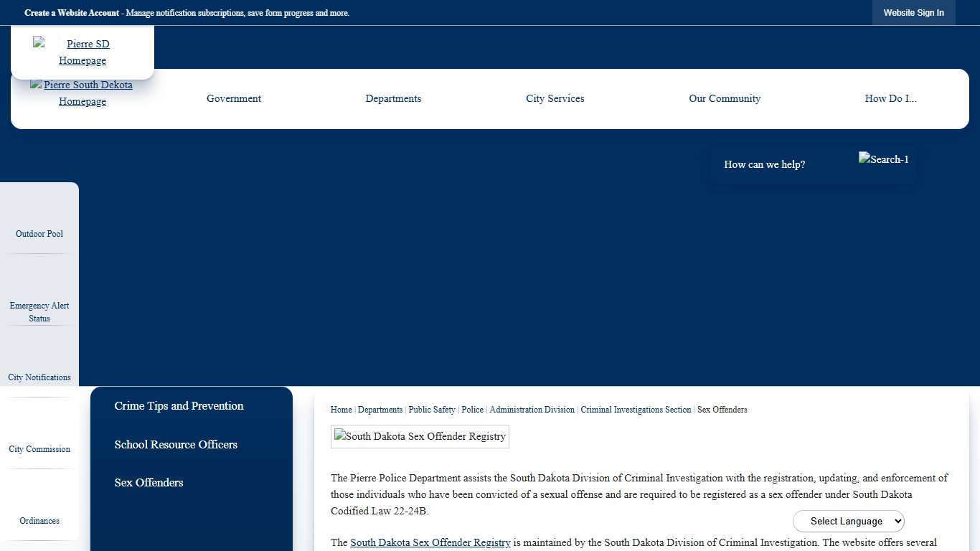The height and width of the screenshot is (551, 980).
Task: Open the Outdoor Pool quick link
Action: [39, 234]
